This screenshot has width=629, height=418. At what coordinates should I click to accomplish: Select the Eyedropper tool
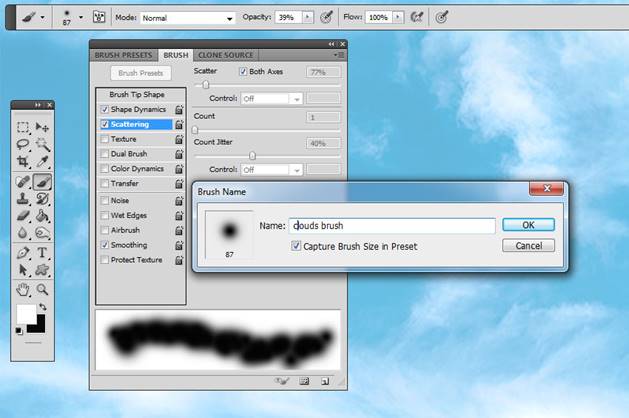[x=42, y=161]
